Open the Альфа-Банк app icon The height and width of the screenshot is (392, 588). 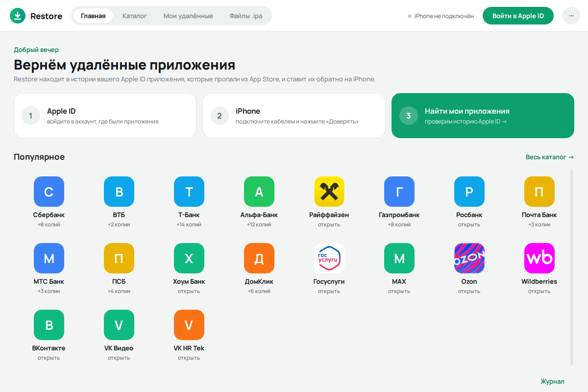tap(259, 192)
